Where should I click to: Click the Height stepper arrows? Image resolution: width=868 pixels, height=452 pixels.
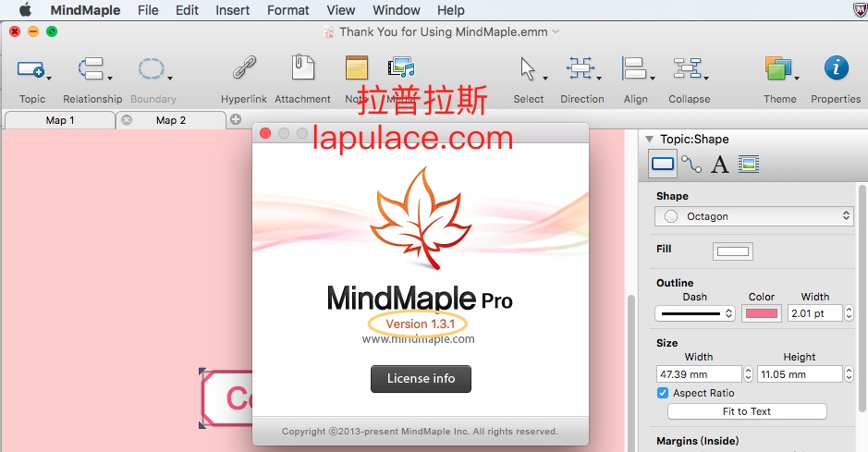[x=850, y=374]
